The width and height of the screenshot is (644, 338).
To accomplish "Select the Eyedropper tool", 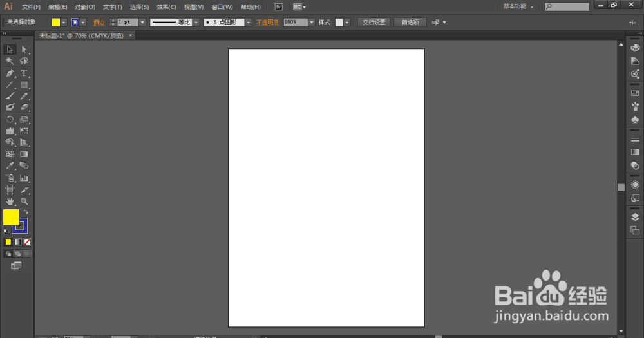I will 10,165.
